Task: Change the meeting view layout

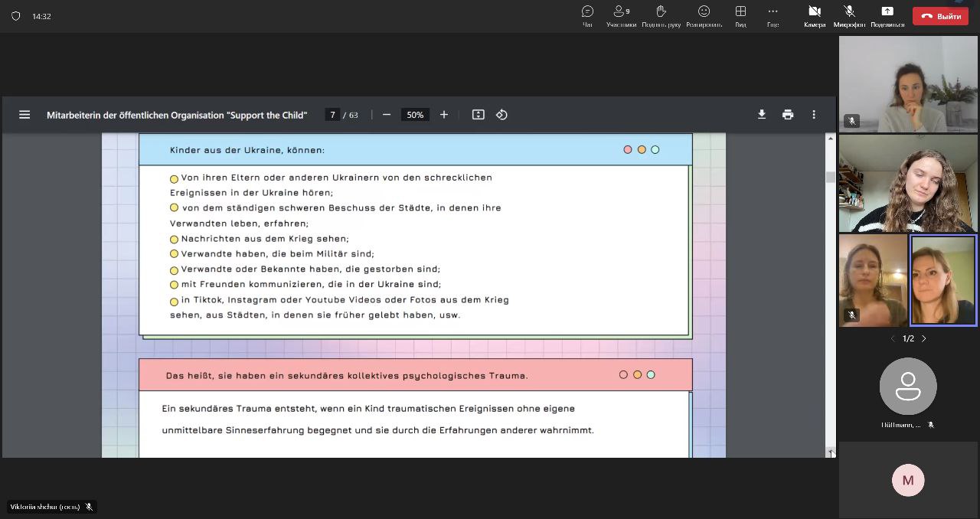Action: tap(740, 15)
